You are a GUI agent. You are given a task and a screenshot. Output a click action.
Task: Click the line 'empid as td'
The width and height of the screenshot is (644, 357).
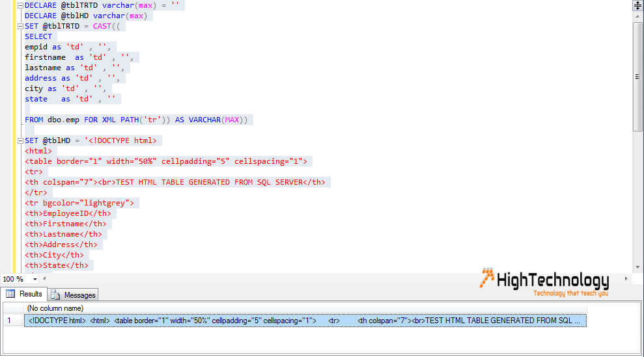[68, 47]
